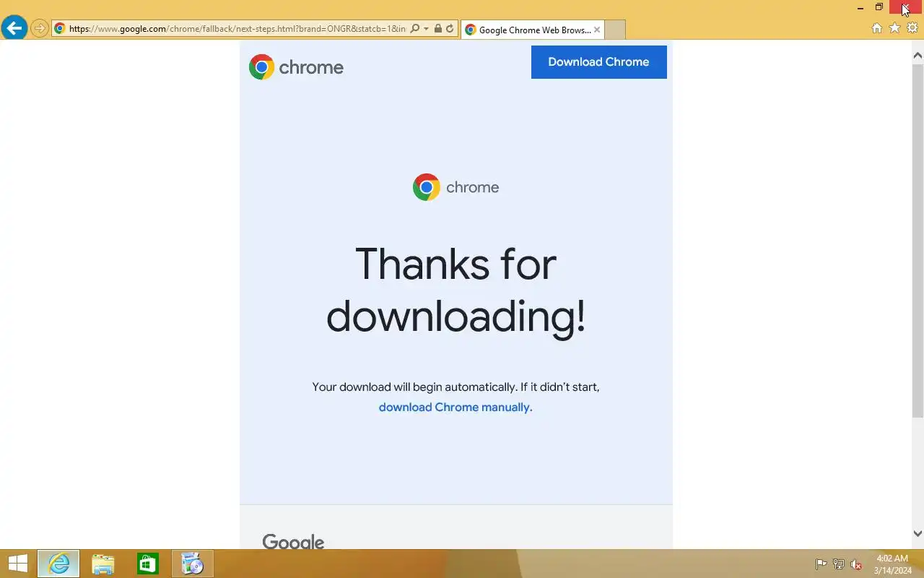Open the network status tray icon
Image resolution: width=924 pixels, height=578 pixels.
tap(839, 564)
